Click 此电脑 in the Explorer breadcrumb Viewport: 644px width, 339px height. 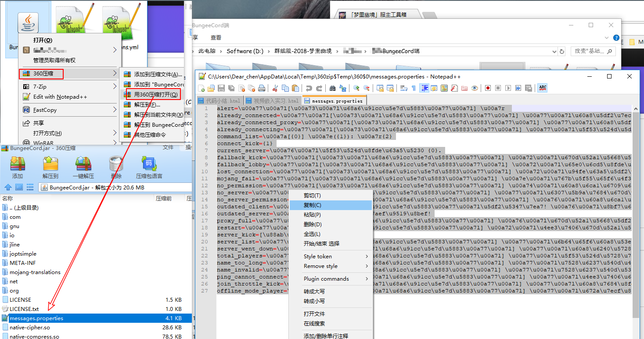pos(207,51)
